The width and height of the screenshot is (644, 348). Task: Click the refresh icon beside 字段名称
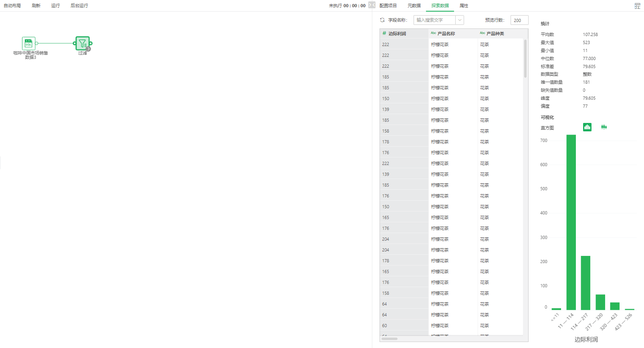(382, 20)
